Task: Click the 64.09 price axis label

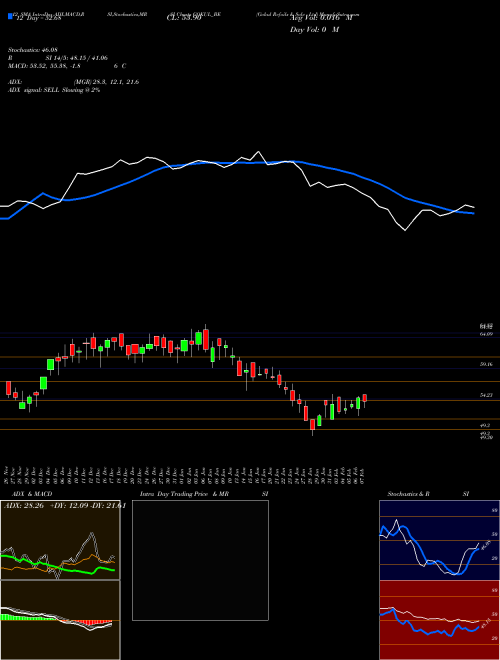Action: pyautogui.click(x=486, y=334)
